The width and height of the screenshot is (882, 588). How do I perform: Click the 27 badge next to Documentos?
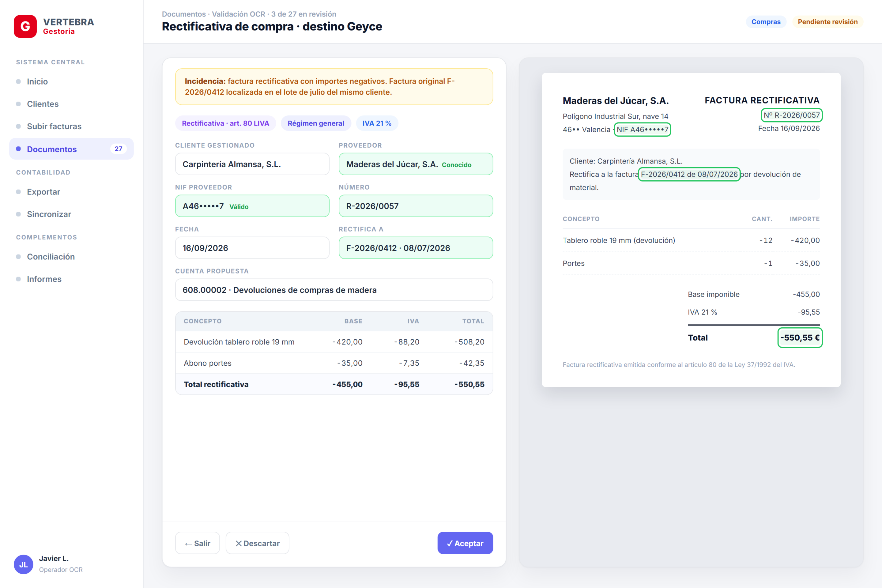[x=119, y=149]
